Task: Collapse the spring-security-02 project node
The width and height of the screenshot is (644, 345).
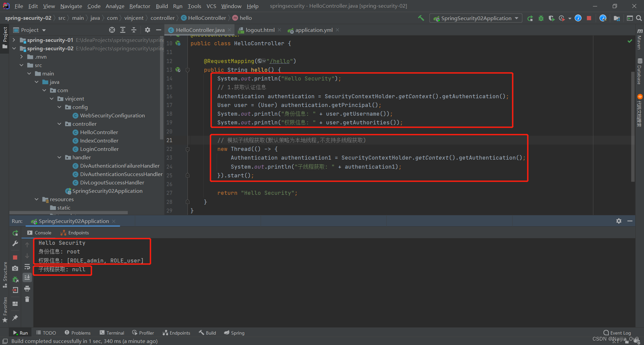Action: pos(14,48)
